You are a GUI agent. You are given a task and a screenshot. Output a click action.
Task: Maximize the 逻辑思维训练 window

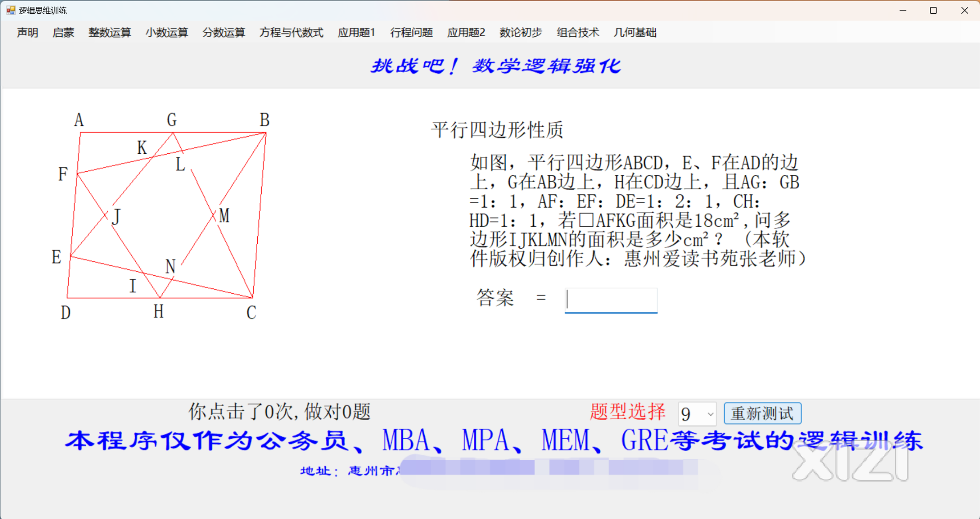click(933, 10)
